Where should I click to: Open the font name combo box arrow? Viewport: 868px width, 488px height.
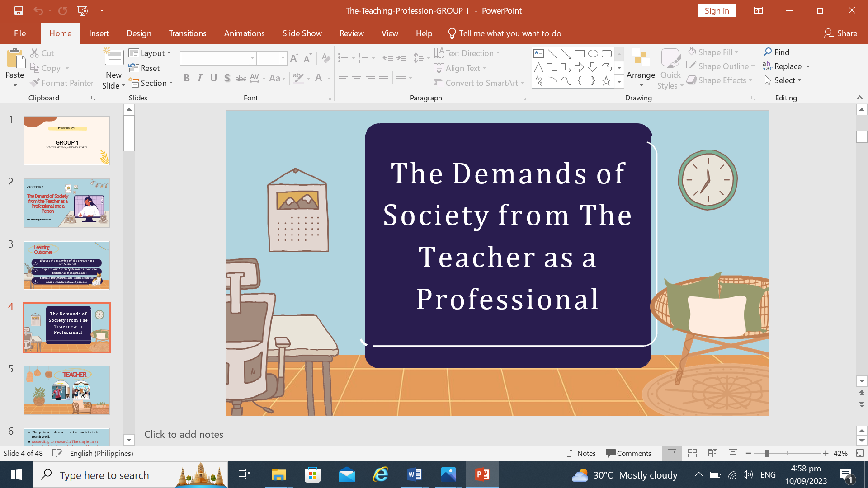pos(252,58)
